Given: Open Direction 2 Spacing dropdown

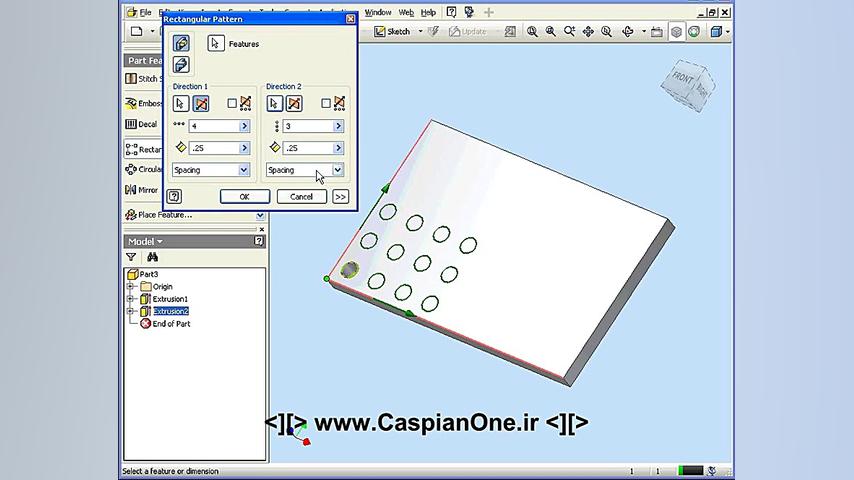Looking at the screenshot, I should [338, 170].
